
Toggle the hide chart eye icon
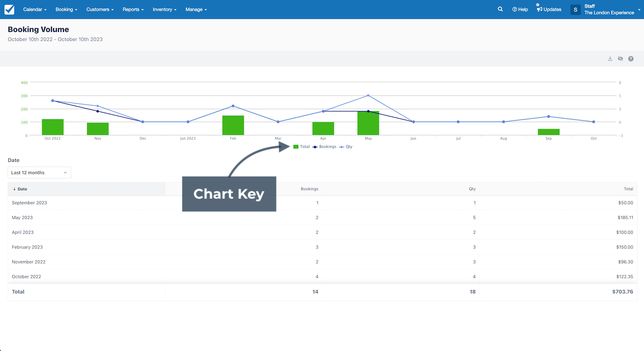pyautogui.click(x=621, y=59)
